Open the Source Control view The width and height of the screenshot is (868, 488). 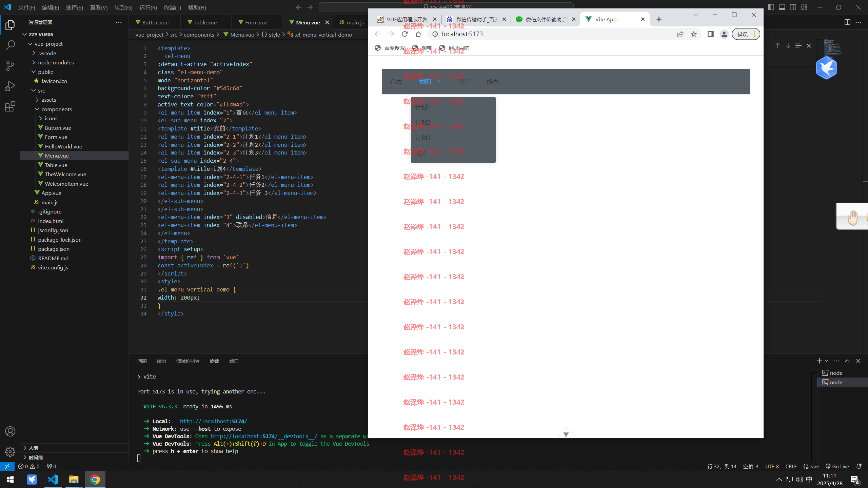pos(10,66)
